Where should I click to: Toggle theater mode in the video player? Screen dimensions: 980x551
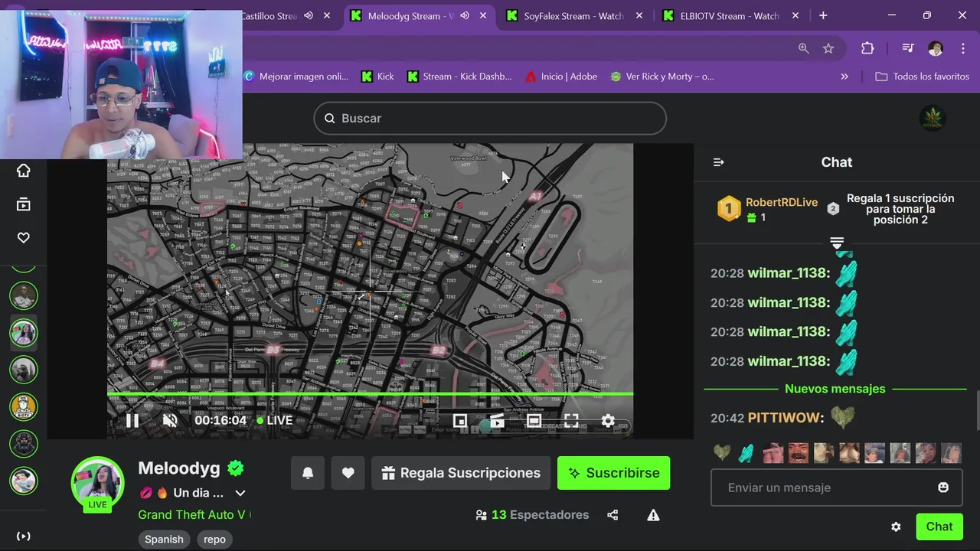(x=534, y=420)
